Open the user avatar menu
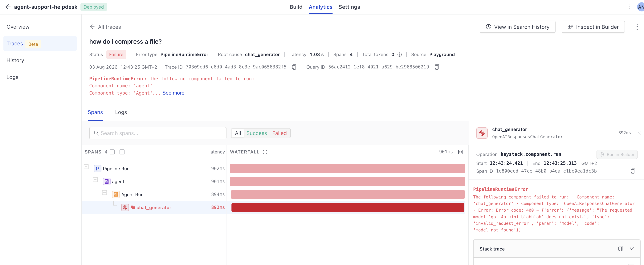Image resolution: width=644 pixels, height=265 pixels. pyautogui.click(x=641, y=7)
